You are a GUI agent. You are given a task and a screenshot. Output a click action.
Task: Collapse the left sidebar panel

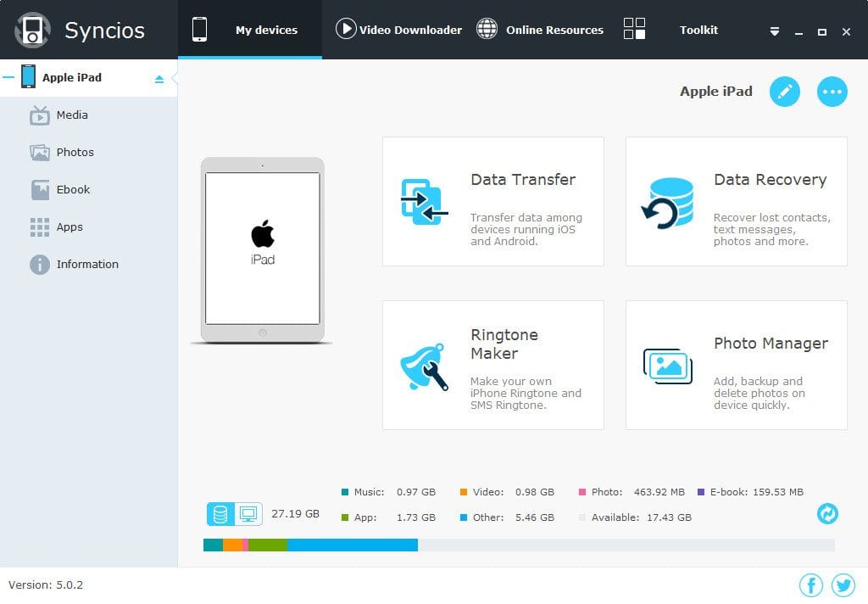[x=174, y=79]
